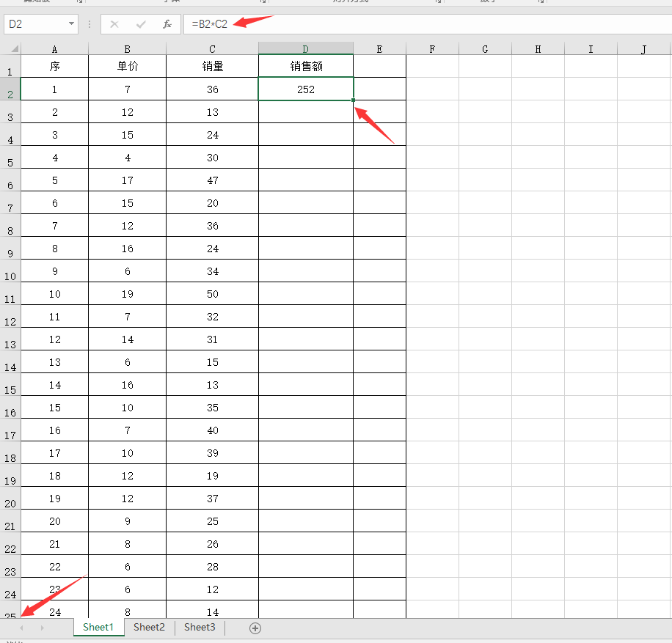Click cell C23 showing 28
This screenshot has height=643, width=672.
pos(212,566)
